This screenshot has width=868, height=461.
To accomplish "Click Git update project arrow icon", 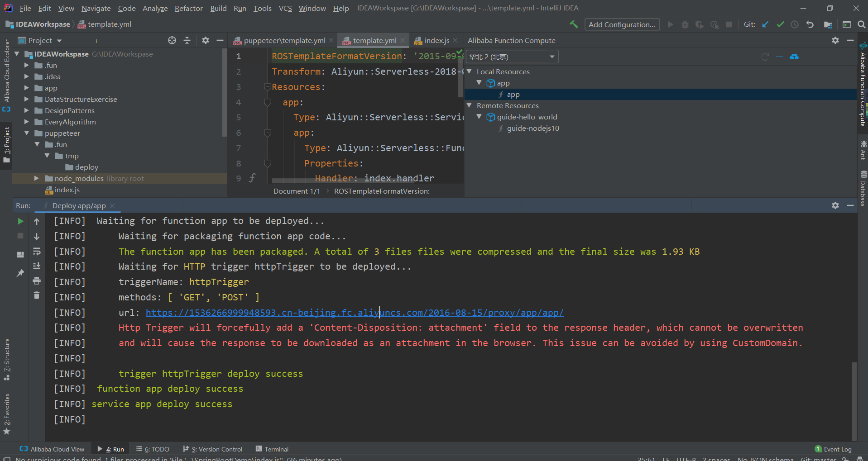I will [x=765, y=24].
